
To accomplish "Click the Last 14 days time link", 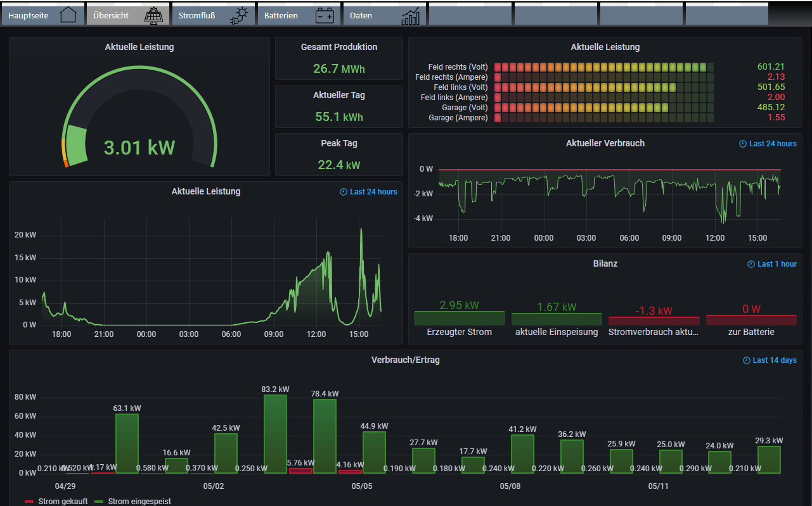I will coord(774,360).
